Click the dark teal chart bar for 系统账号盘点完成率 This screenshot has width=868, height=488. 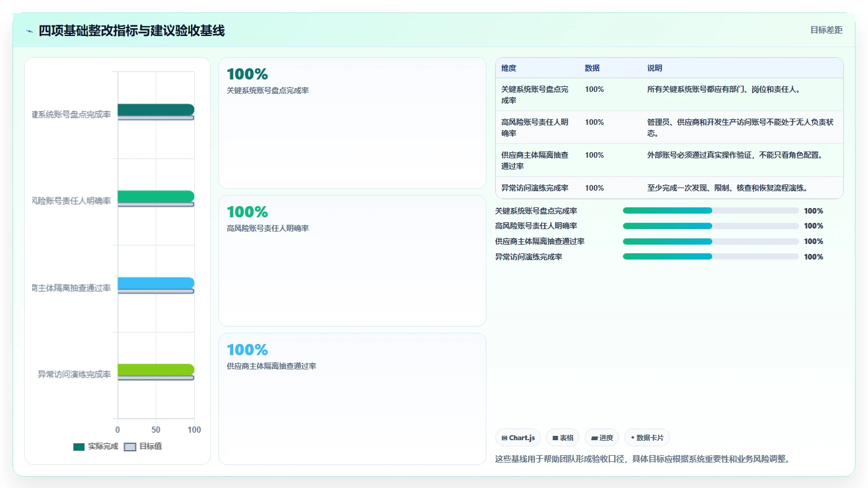click(156, 109)
